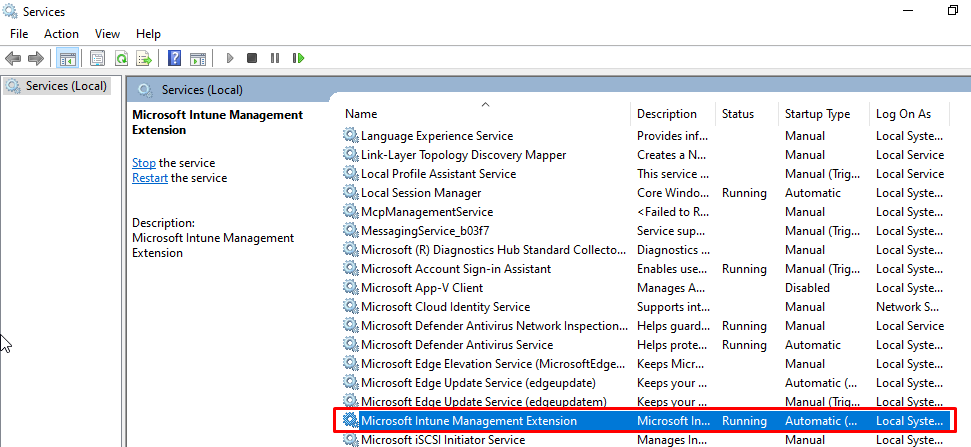971x447 pixels.
Task: Select Microsoft Cloud Identity Service row
Action: click(646, 306)
